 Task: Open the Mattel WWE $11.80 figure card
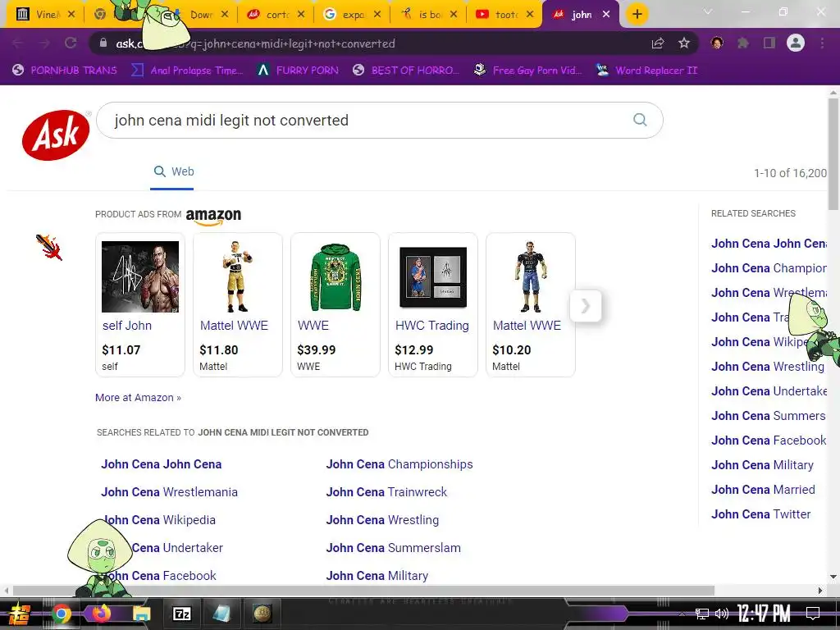point(238,305)
